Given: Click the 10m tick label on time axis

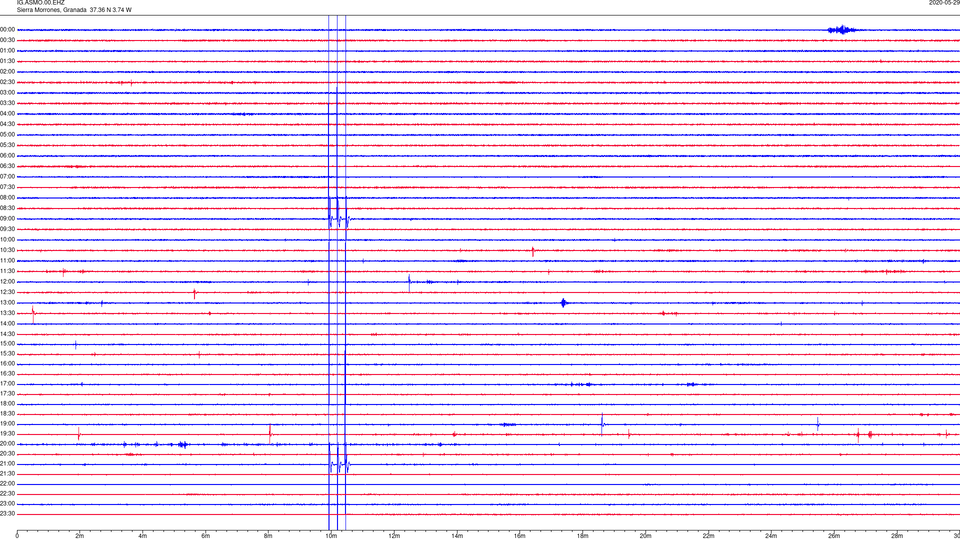Looking at the screenshot, I should [x=331, y=536].
